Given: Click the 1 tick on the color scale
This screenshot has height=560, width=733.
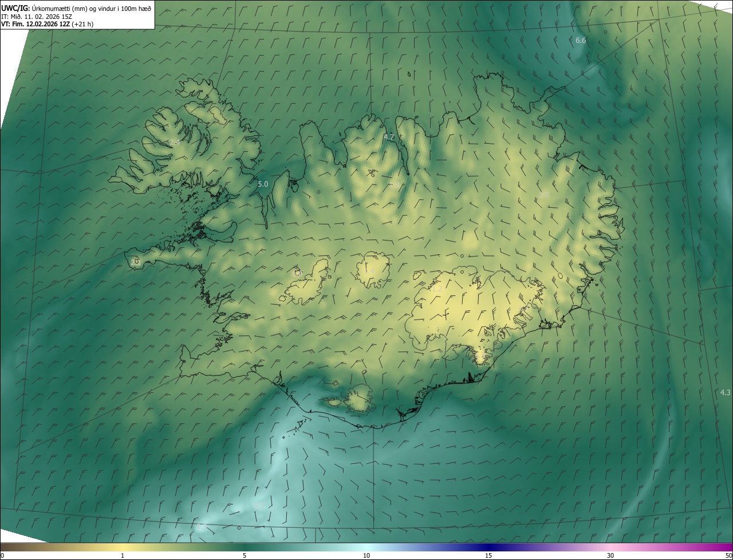Looking at the screenshot, I should [x=123, y=556].
